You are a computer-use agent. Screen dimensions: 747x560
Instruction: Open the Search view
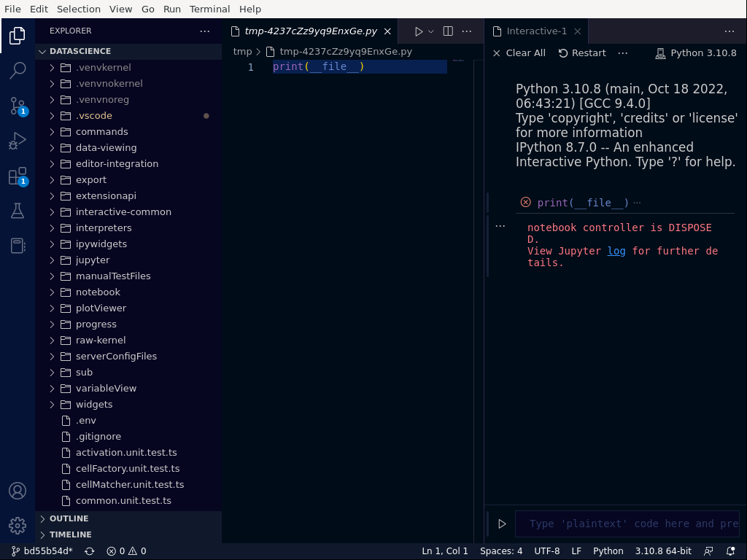point(18,71)
